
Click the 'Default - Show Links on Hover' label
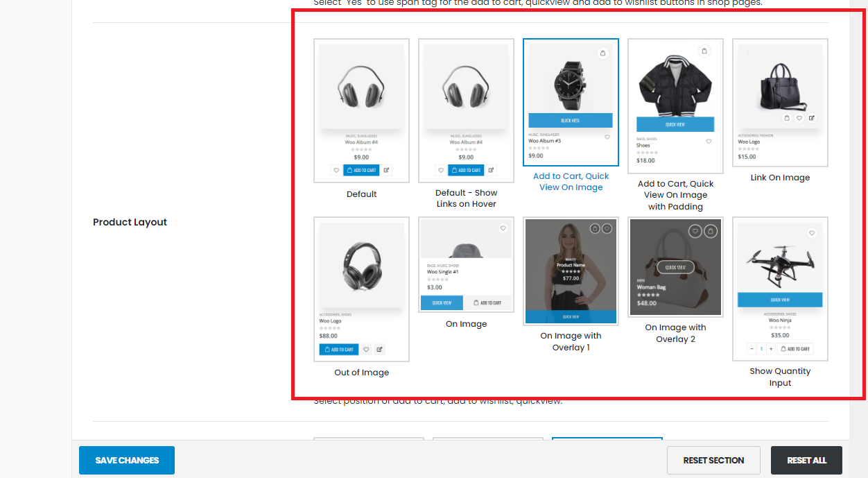(x=466, y=198)
